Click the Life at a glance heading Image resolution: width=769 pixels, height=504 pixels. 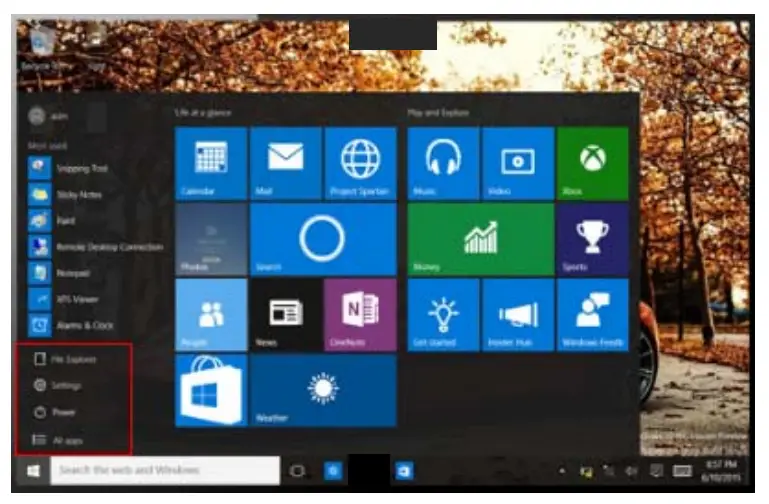pos(203,113)
